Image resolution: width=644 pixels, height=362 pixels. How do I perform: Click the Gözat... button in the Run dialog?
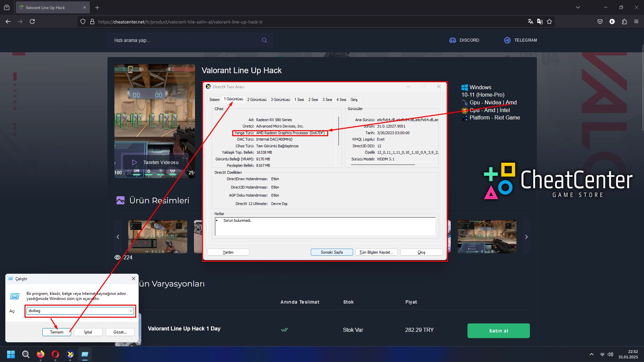click(x=120, y=332)
